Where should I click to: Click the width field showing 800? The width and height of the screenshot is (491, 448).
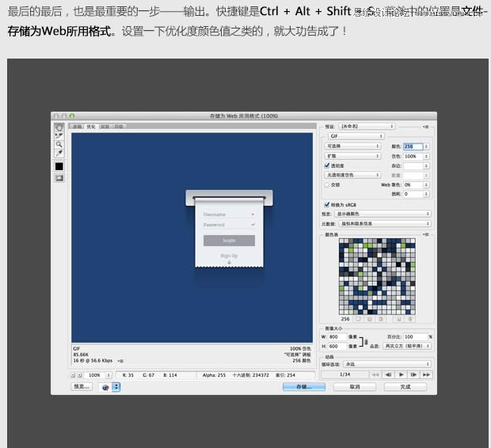(x=337, y=337)
